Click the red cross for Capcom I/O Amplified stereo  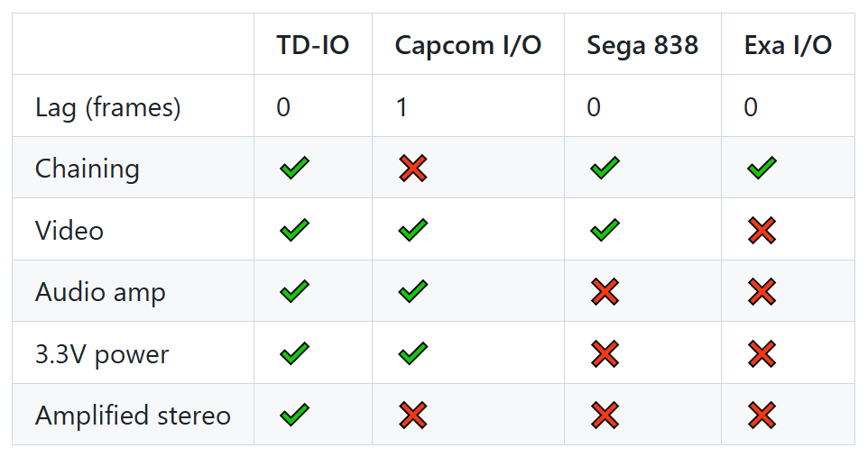pos(413,415)
